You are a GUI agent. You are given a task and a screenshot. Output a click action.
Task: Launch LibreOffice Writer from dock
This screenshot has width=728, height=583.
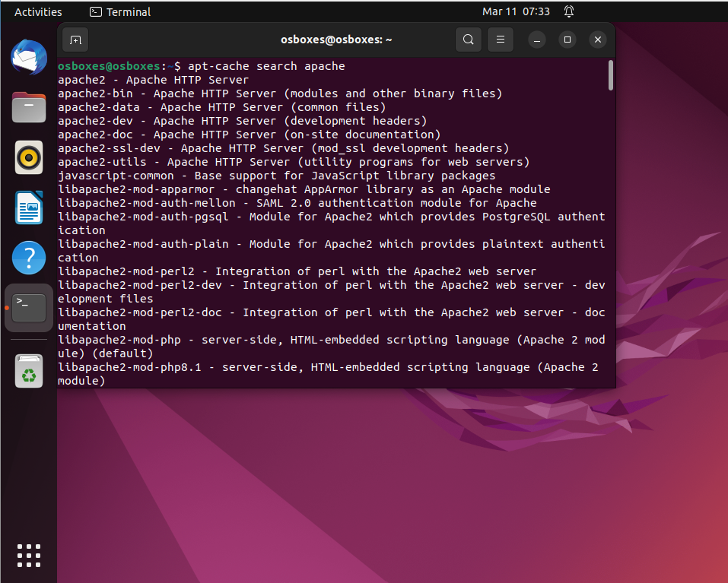(29, 208)
